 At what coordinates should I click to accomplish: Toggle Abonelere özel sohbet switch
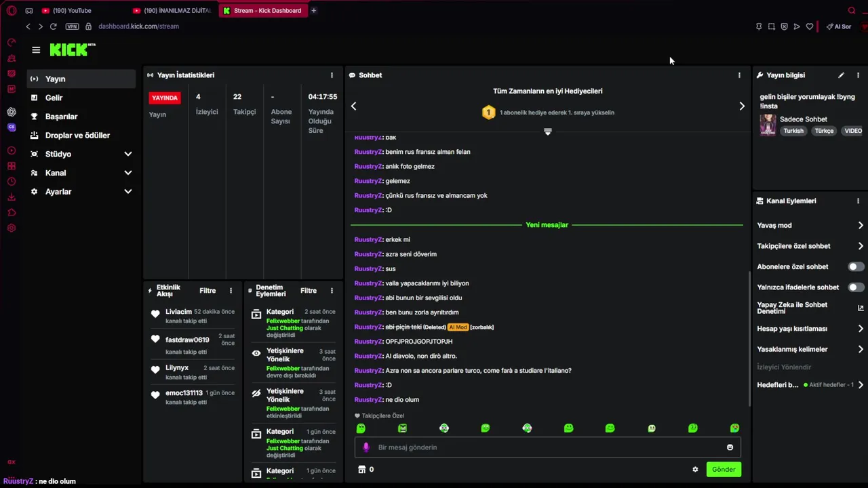[x=856, y=267]
